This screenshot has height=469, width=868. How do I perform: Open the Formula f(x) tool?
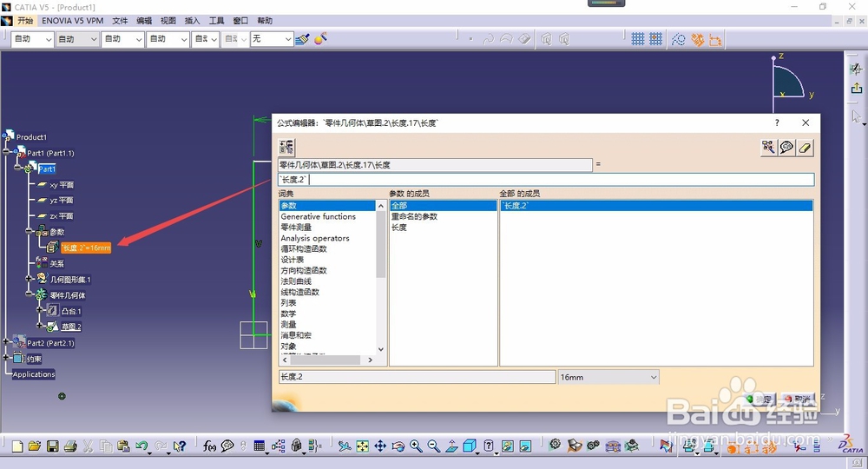click(x=209, y=446)
